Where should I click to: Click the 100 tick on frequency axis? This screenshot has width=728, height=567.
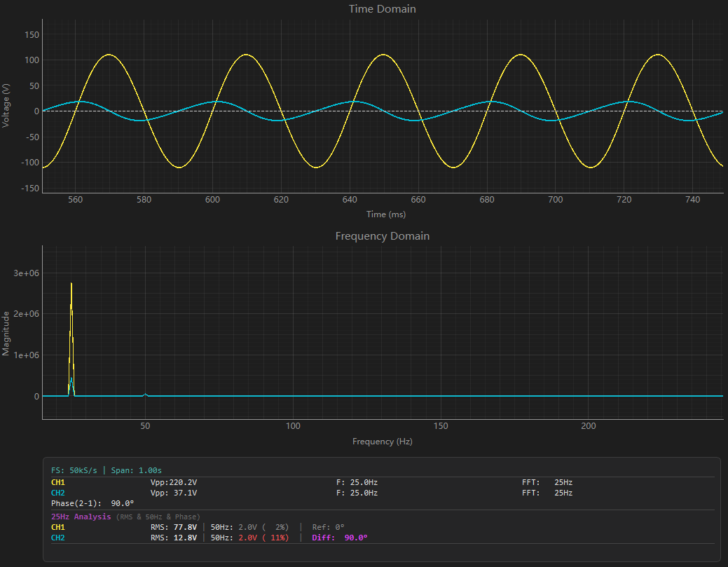pyautogui.click(x=293, y=426)
